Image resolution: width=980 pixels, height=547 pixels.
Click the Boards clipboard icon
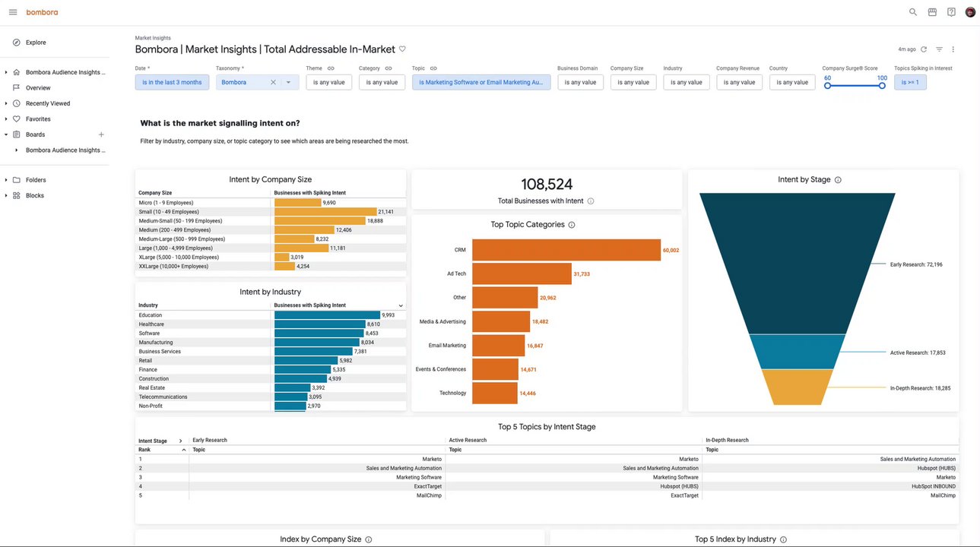click(17, 134)
